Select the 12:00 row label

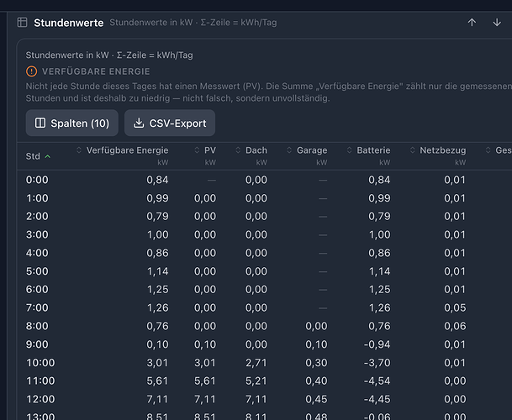pyautogui.click(x=40, y=399)
